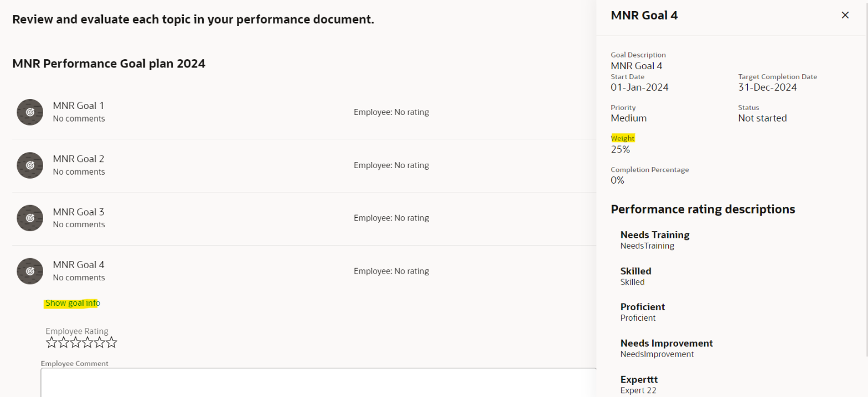This screenshot has width=868, height=397.
Task: Click 'Employee: No rating' for MNR Goal 2
Action: click(391, 165)
